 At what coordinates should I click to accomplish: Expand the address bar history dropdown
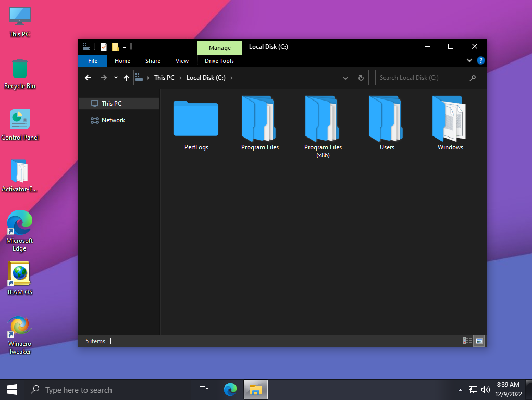point(345,78)
